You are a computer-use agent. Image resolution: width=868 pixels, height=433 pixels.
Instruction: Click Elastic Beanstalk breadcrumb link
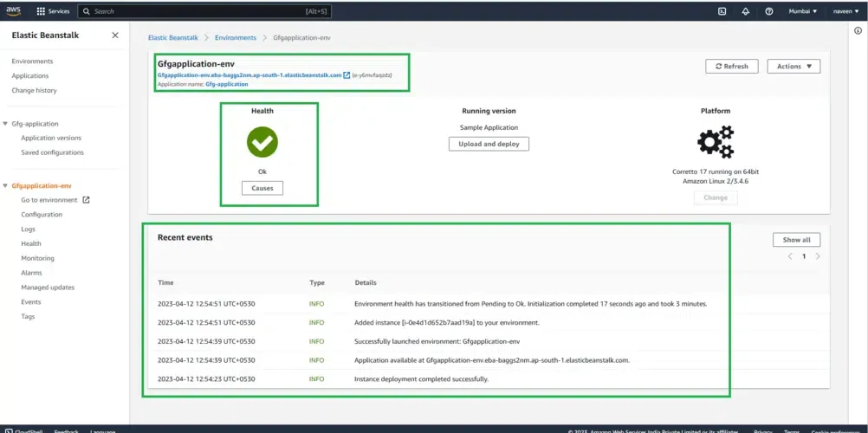pyautogui.click(x=172, y=37)
